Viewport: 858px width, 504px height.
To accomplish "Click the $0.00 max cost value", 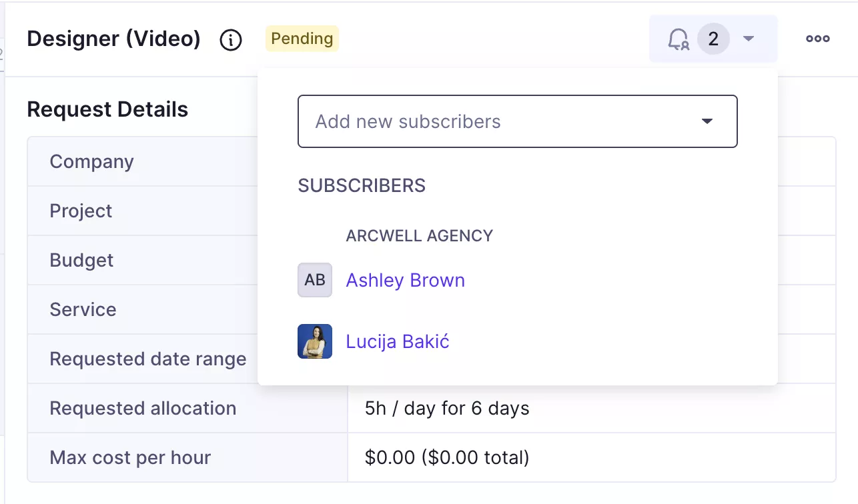I will click(x=447, y=457).
